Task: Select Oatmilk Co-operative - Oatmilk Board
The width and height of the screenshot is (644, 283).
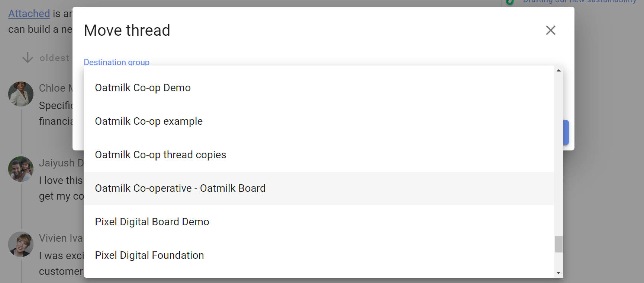Action: pos(180,188)
